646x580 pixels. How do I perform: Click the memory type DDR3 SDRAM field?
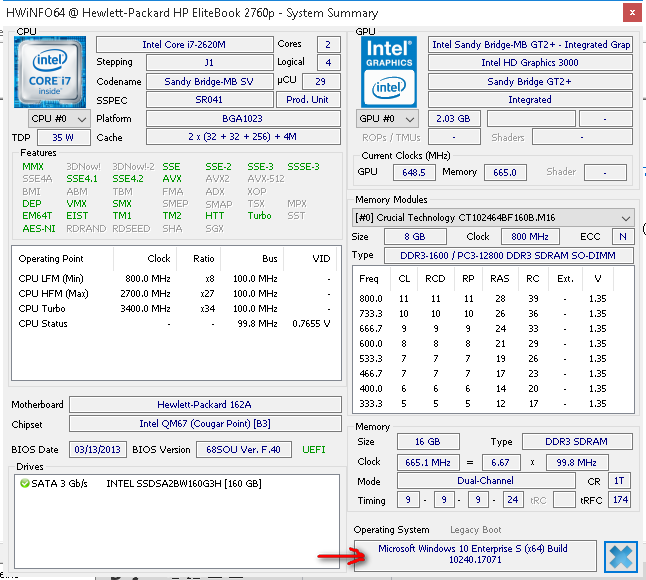point(577,442)
